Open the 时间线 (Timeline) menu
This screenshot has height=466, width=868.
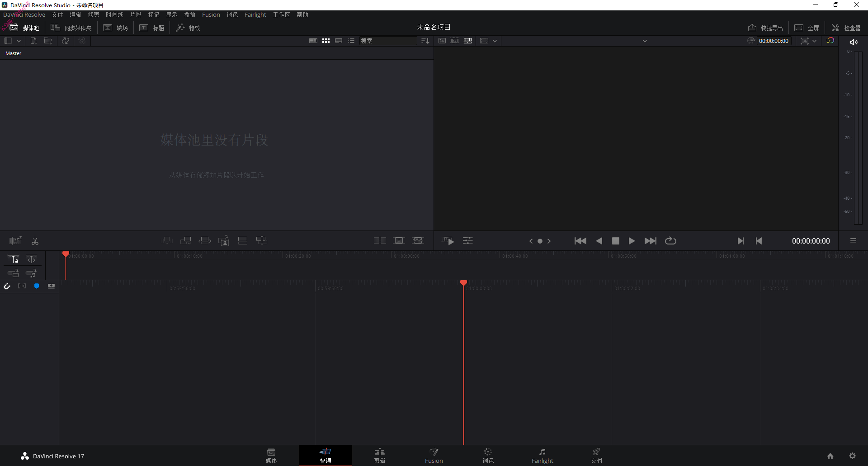click(x=114, y=15)
